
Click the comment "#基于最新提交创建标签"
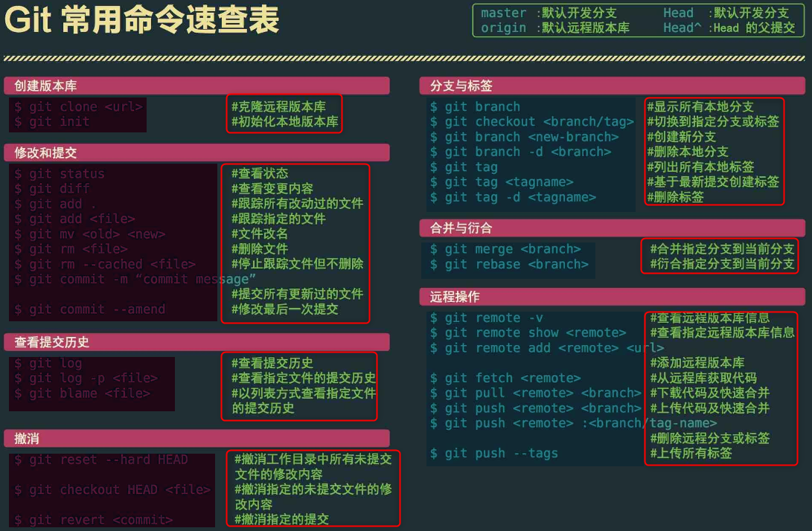click(x=713, y=182)
